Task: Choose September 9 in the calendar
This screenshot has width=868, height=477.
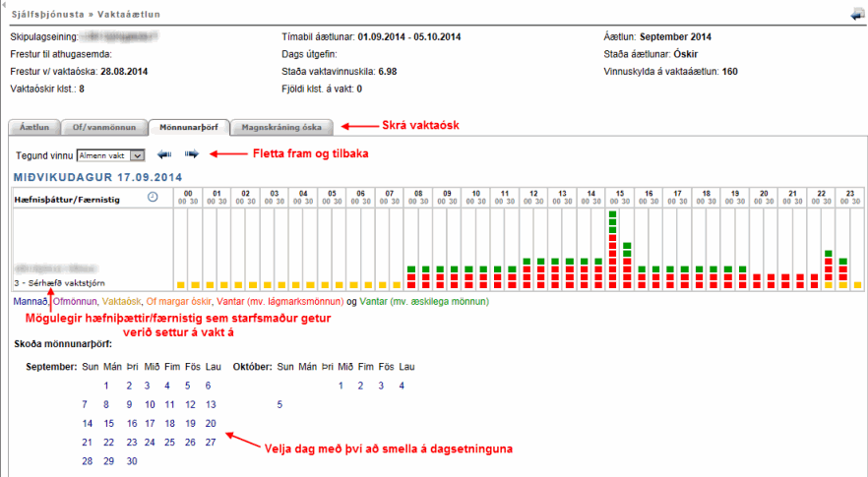Action: pos(129,404)
